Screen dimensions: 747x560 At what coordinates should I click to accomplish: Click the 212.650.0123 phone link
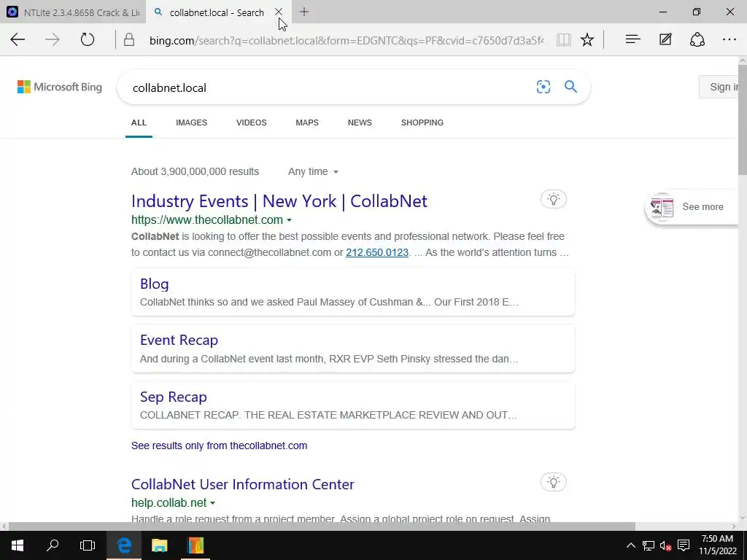(x=377, y=252)
